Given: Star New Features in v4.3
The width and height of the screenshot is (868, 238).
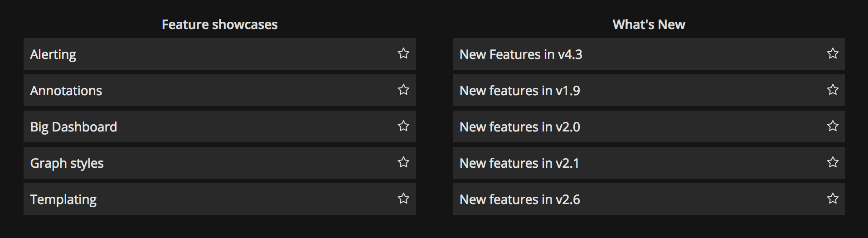Looking at the screenshot, I should tap(833, 53).
